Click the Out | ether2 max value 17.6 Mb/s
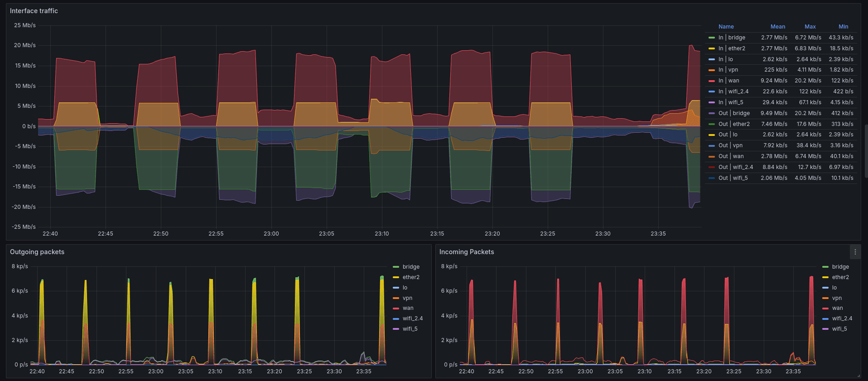Screen dimensions: 868x381 [809, 124]
